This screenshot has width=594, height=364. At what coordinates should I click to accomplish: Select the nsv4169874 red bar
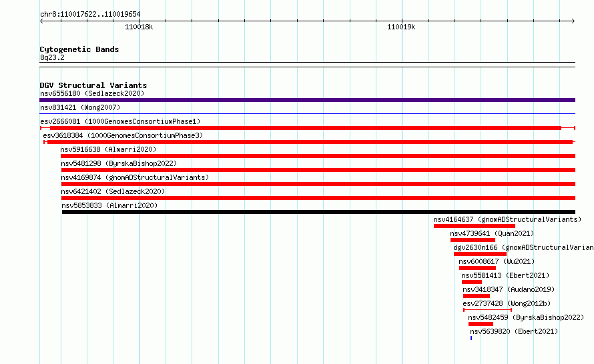318,184
